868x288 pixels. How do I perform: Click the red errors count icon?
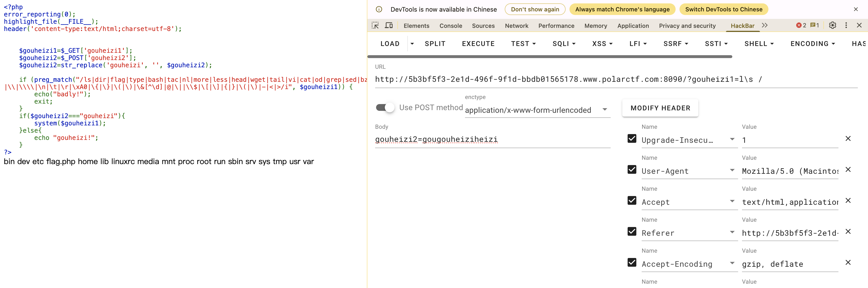click(x=801, y=26)
